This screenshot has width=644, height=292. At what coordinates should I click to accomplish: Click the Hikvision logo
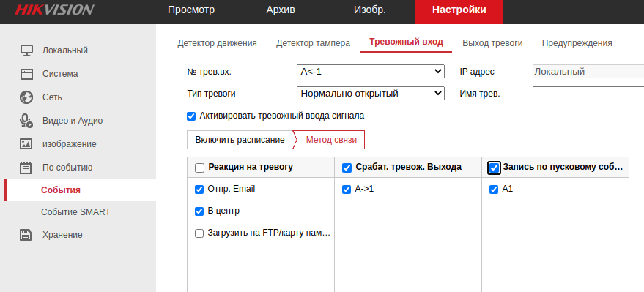click(54, 10)
